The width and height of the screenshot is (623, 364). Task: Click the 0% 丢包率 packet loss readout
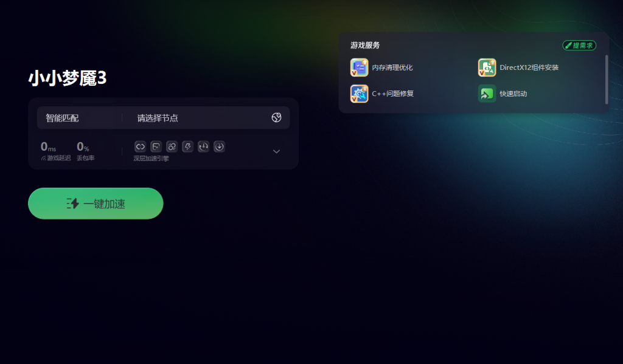(85, 151)
